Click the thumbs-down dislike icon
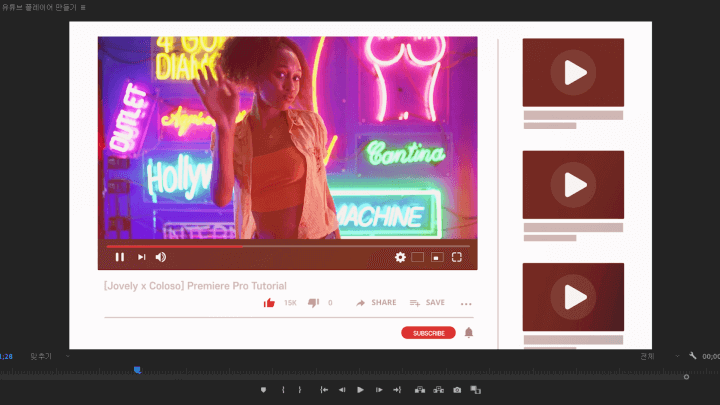The height and width of the screenshot is (405, 720). [314, 303]
